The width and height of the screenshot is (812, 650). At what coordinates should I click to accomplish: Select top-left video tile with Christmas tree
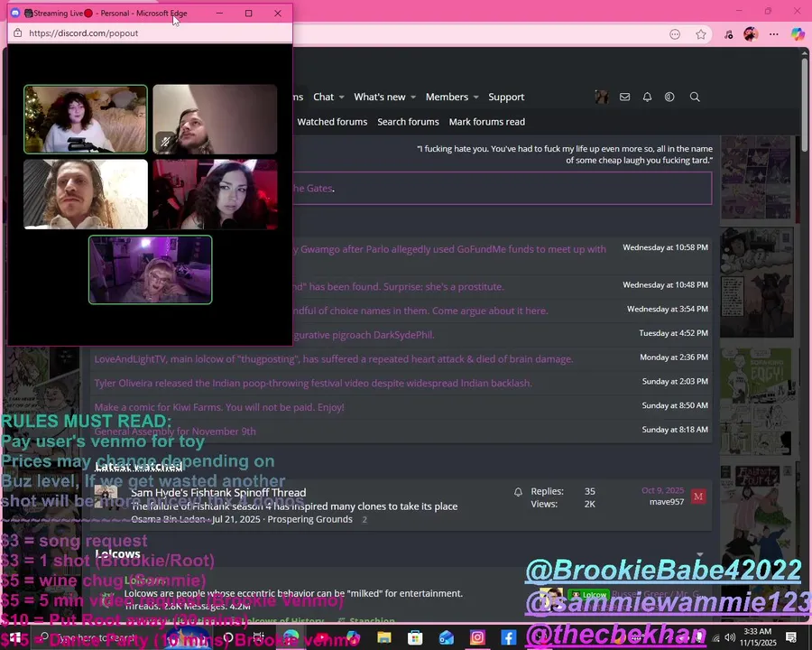86,119
